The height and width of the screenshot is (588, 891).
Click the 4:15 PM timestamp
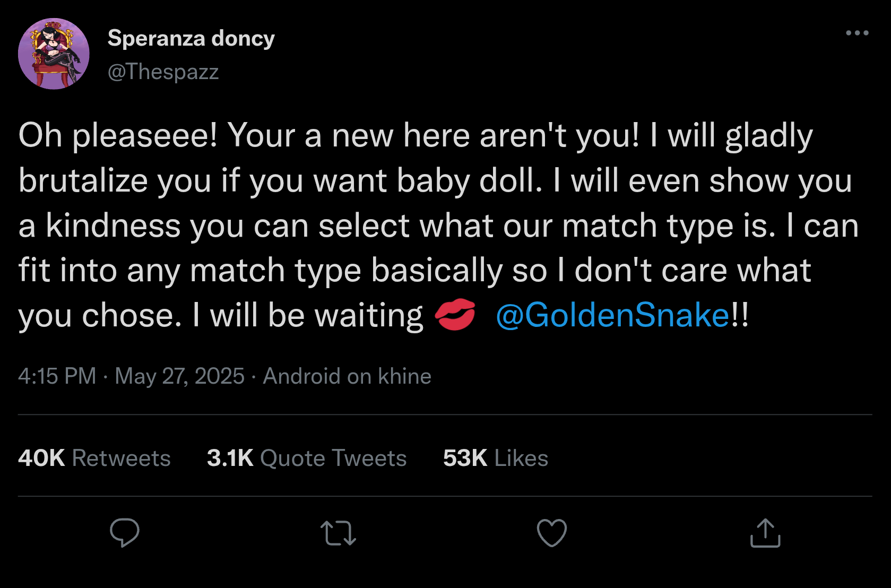pyautogui.click(x=57, y=376)
